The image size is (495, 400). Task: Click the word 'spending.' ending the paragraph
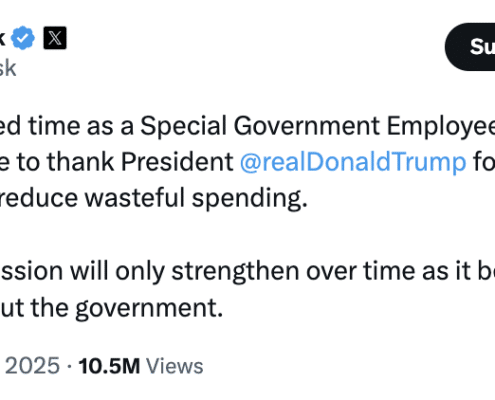[249, 199]
